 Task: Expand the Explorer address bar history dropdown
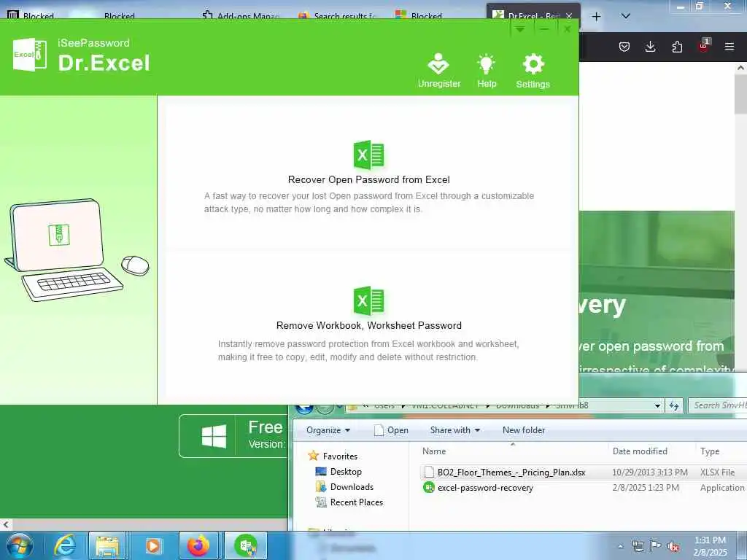[x=657, y=405]
